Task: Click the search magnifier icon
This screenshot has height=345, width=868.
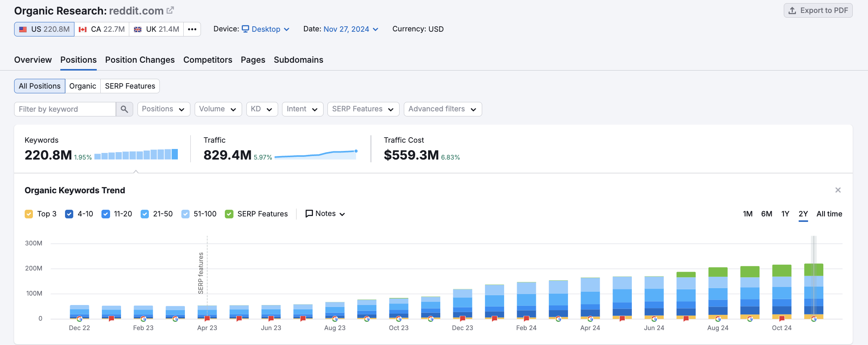Action: point(125,109)
